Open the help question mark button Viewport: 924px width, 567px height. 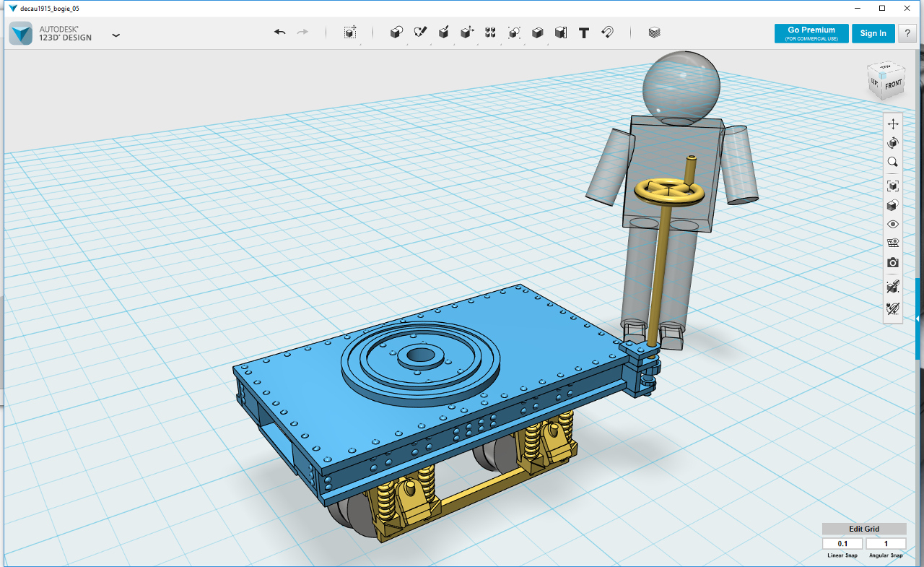(907, 33)
